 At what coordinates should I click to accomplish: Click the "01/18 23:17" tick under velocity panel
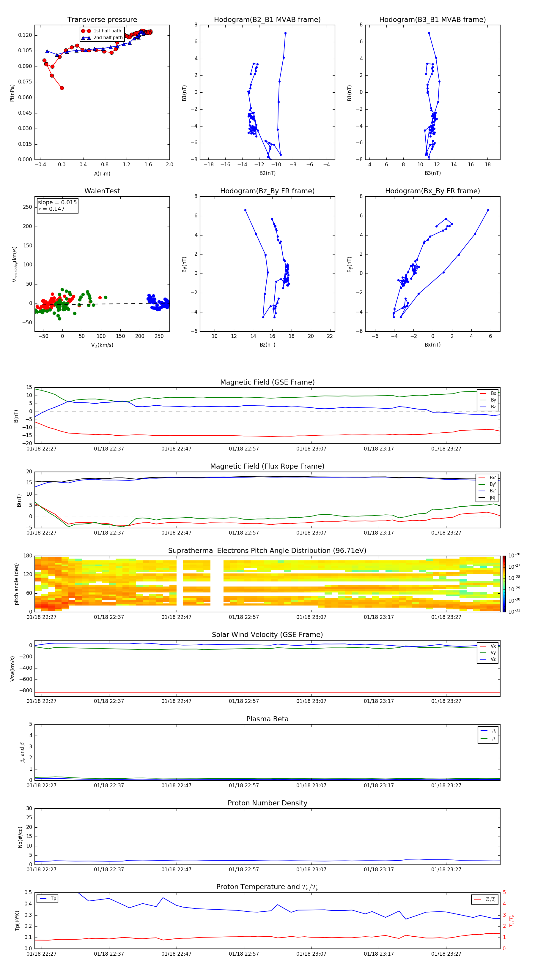point(378,701)
